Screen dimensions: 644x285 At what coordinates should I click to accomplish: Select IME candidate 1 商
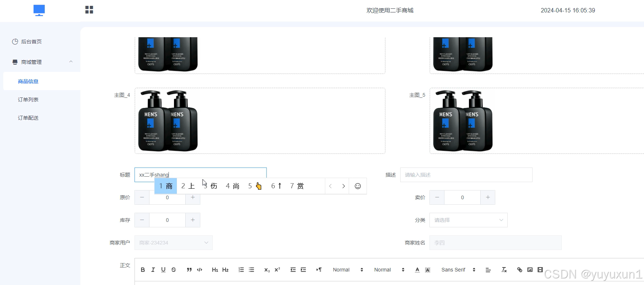click(166, 186)
